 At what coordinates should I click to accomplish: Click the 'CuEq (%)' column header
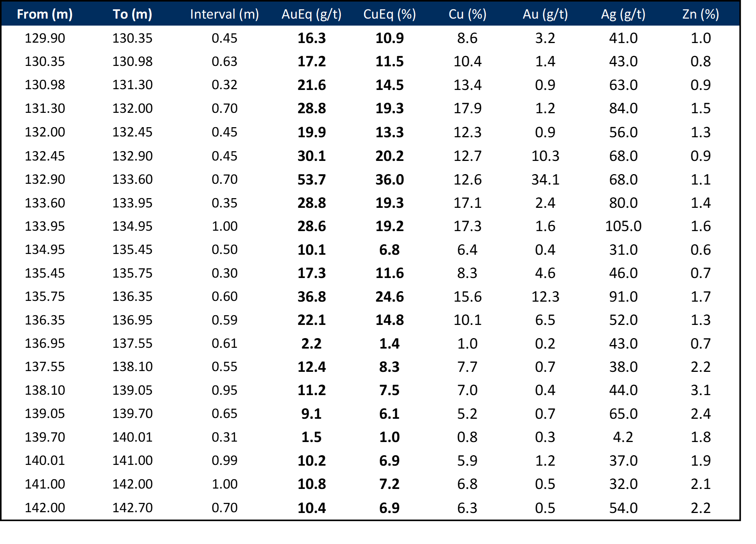click(390, 14)
